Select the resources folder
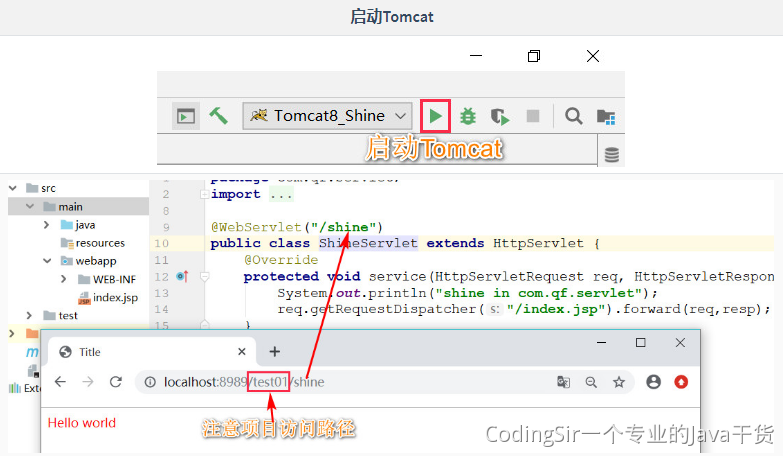 pos(92,243)
